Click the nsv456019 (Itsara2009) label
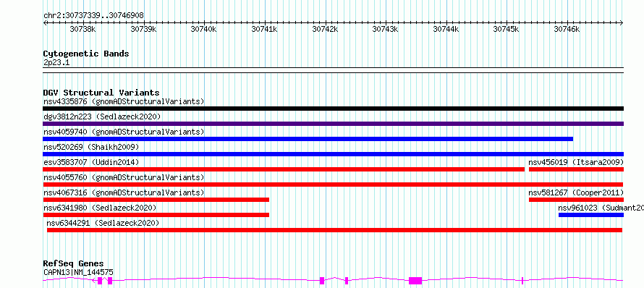 tap(576, 162)
